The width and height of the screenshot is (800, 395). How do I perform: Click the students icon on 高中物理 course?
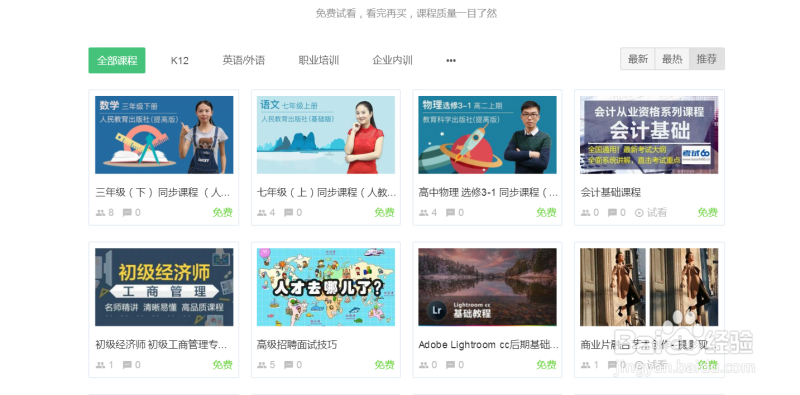coord(423,212)
